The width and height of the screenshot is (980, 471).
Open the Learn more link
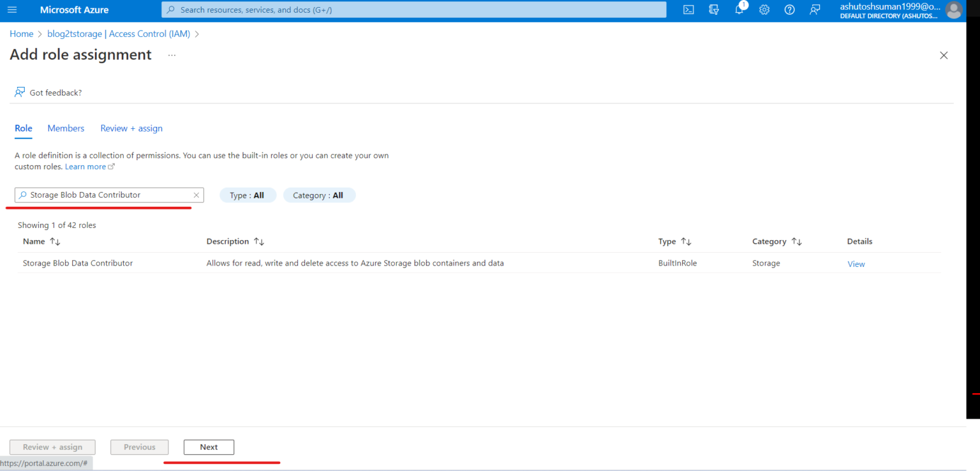[x=86, y=166]
